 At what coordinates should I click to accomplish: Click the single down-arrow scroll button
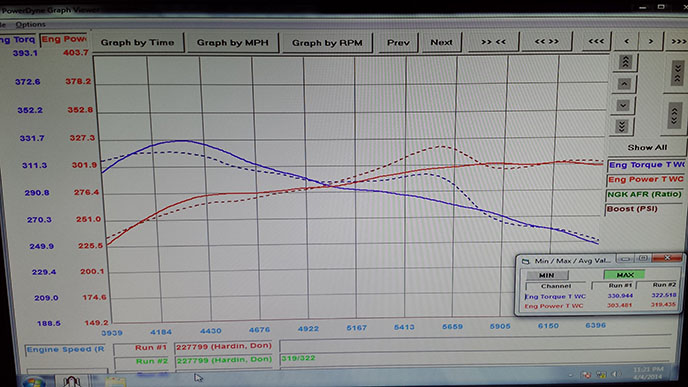coord(623,105)
